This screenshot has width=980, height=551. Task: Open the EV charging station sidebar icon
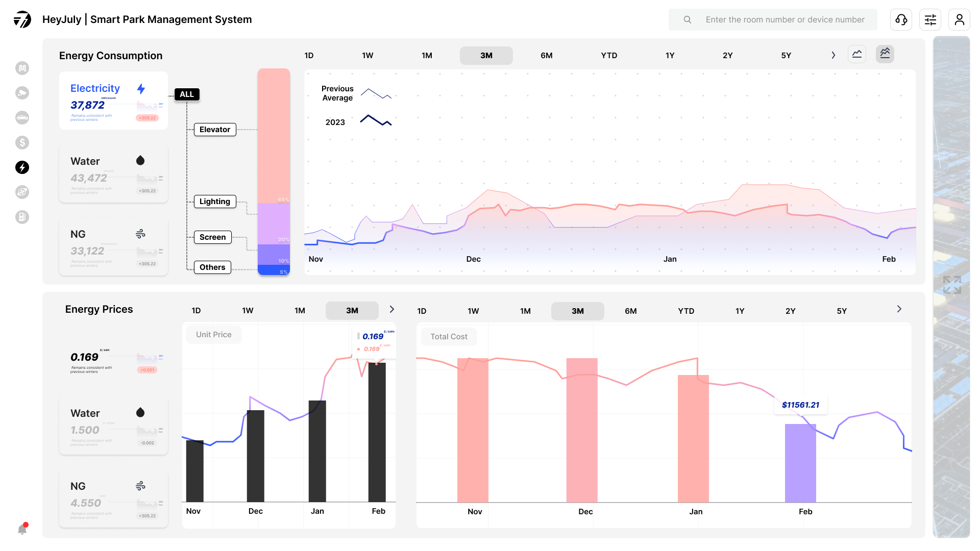tap(22, 217)
